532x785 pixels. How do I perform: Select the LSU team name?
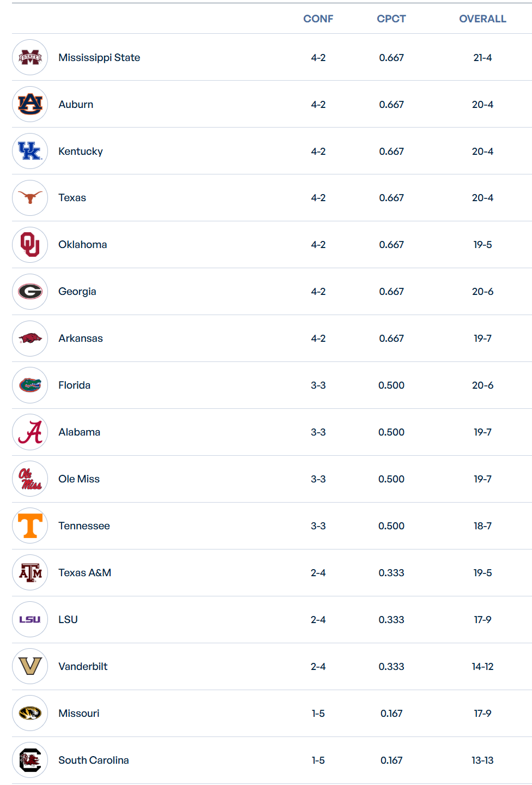(68, 620)
